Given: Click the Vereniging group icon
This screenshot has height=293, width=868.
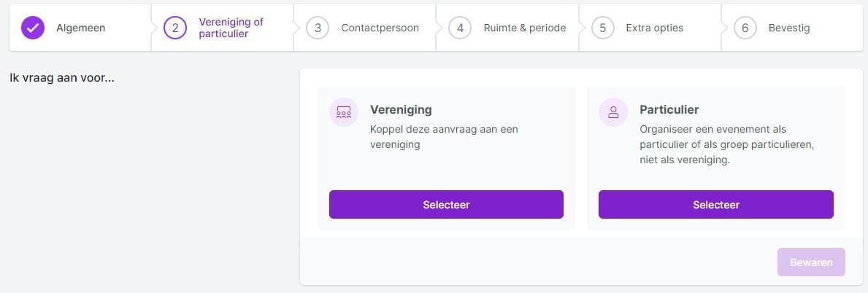Looking at the screenshot, I should [344, 112].
